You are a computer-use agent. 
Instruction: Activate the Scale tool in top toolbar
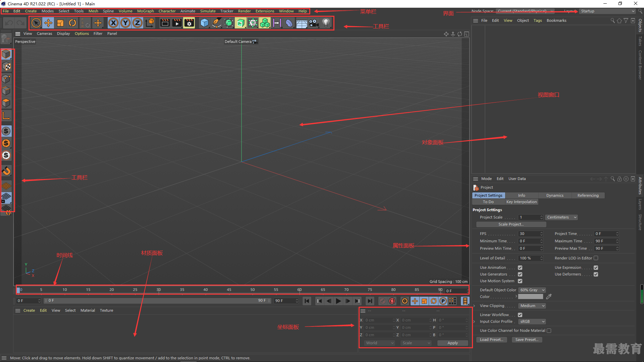(x=60, y=23)
